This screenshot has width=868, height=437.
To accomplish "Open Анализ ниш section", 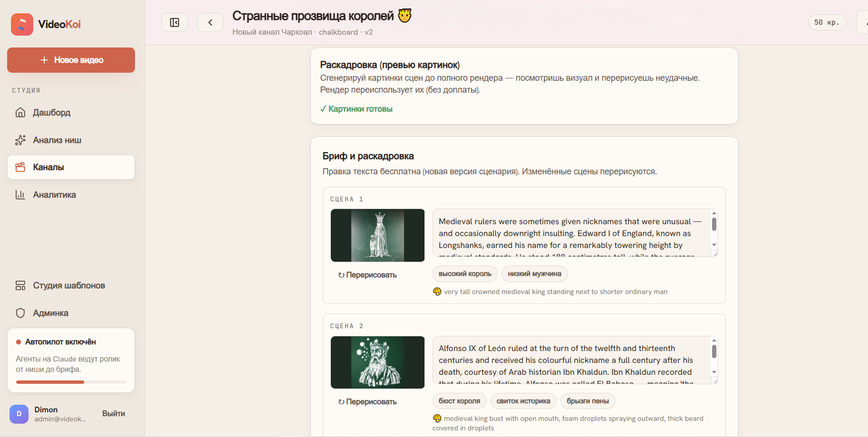I will pos(71,140).
